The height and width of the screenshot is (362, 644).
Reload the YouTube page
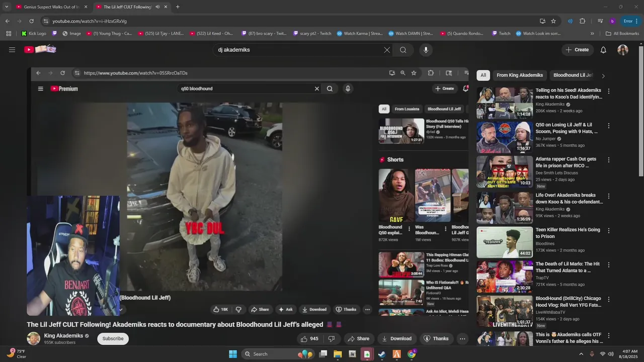31,21
